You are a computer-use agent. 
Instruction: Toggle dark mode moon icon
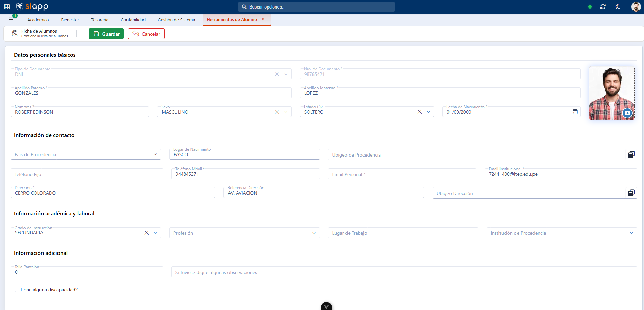pos(618,7)
